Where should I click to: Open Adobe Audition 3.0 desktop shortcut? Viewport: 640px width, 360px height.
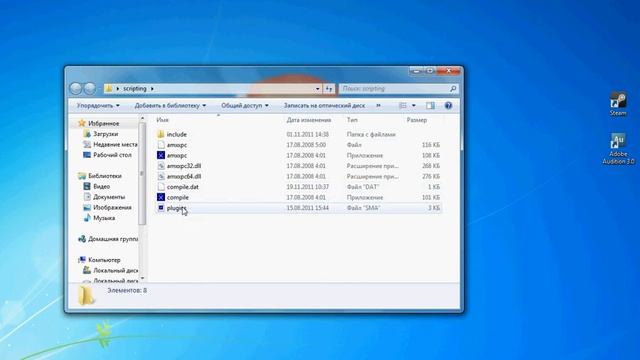pos(618,149)
